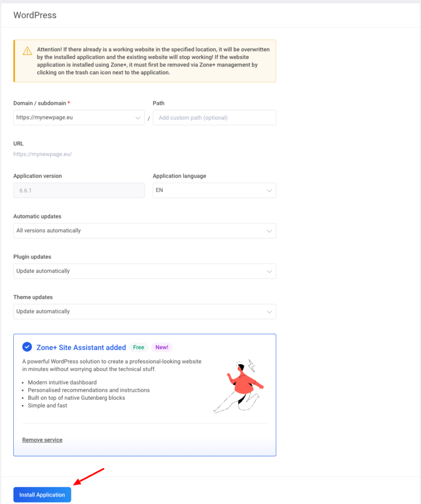Click the Zone+ Site Assistant added heading

pyautogui.click(x=81, y=347)
